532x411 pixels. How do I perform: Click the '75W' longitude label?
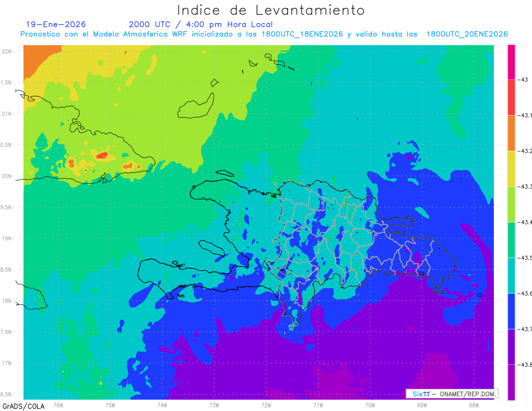(110, 405)
